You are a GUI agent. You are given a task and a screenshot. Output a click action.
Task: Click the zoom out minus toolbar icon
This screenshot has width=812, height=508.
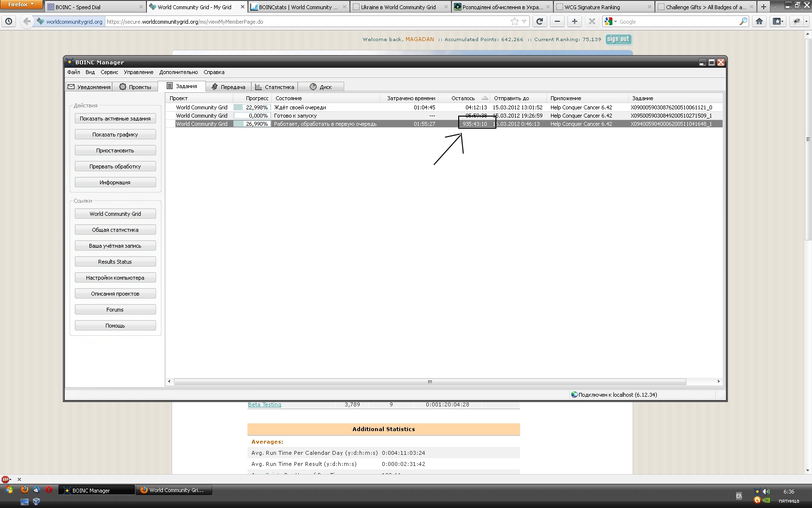pyautogui.click(x=557, y=21)
